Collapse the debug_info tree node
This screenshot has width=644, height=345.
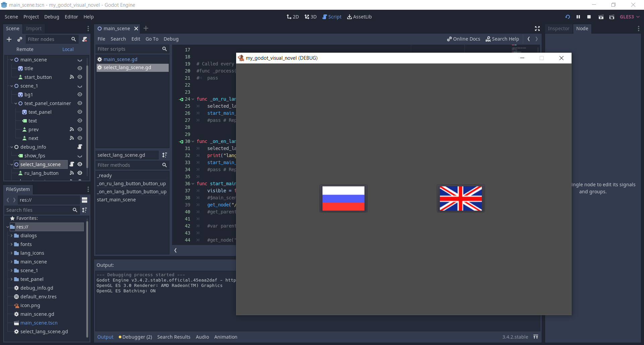coord(12,147)
